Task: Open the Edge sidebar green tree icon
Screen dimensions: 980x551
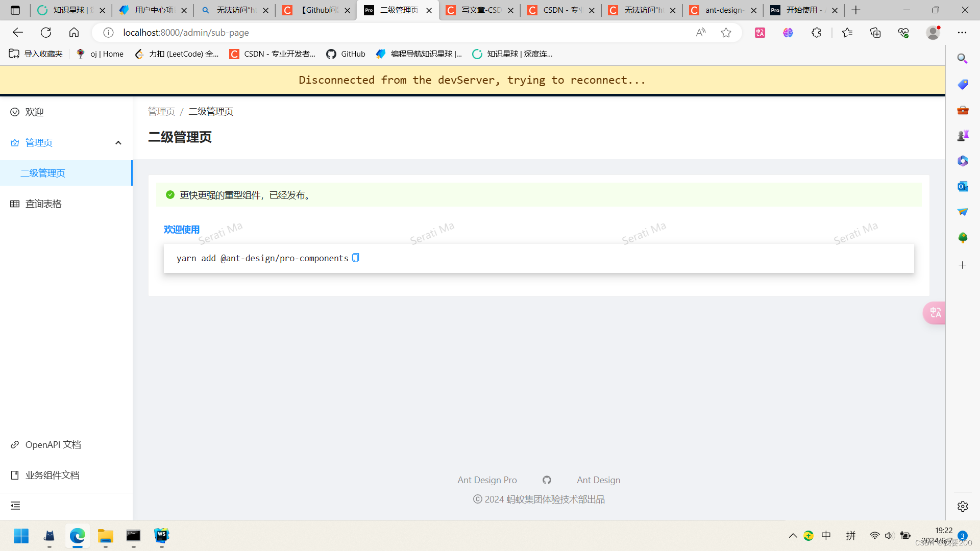Action: [x=963, y=237]
